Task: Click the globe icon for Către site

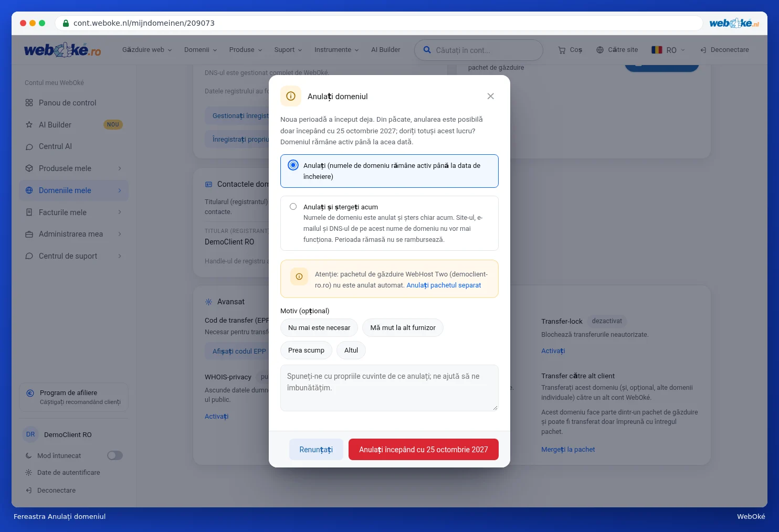Action: [x=600, y=50]
